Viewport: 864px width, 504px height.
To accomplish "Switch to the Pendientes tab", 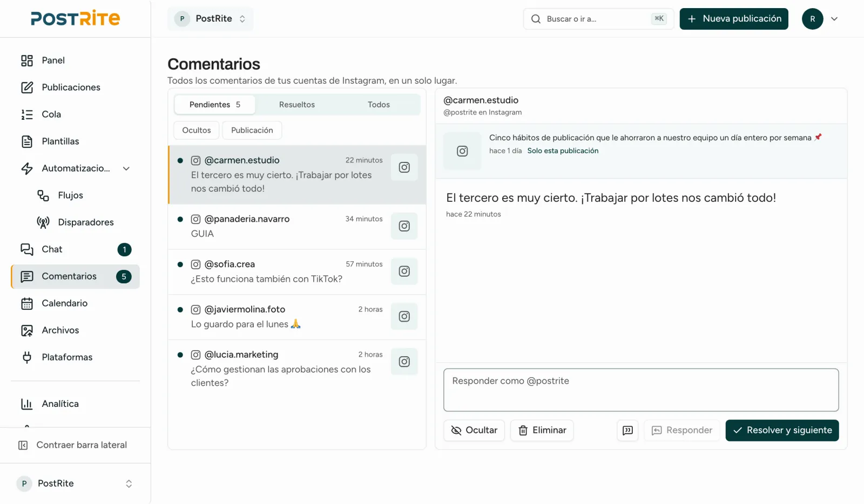I will tap(215, 105).
